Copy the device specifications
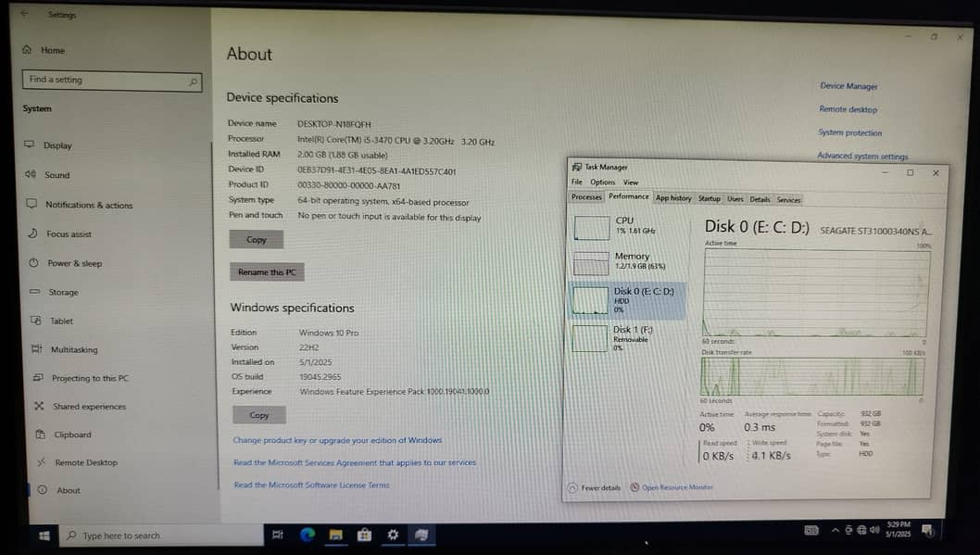This screenshot has height=555, width=980. (257, 239)
